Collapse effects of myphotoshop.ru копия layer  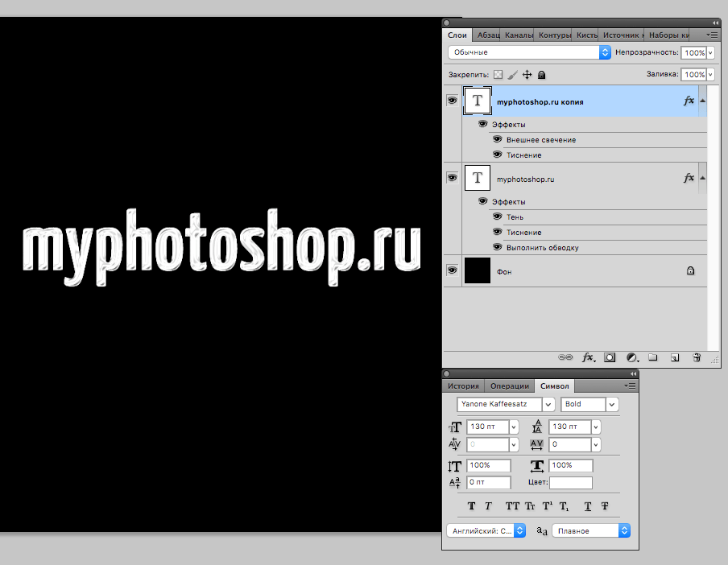703,101
